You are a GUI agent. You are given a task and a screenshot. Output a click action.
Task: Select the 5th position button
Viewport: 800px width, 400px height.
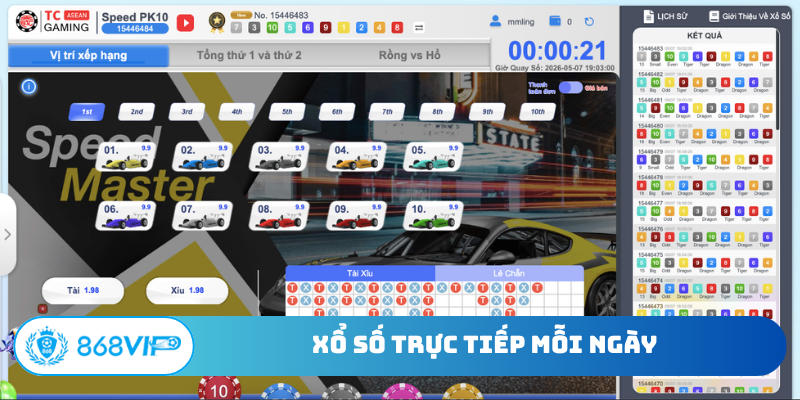[x=287, y=112]
